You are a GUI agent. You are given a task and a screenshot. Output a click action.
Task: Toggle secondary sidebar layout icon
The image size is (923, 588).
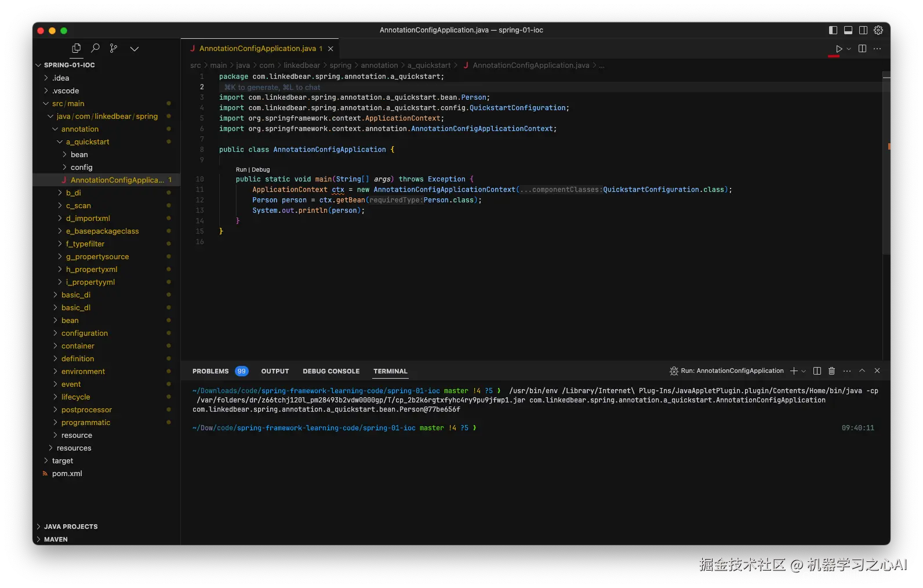(863, 30)
